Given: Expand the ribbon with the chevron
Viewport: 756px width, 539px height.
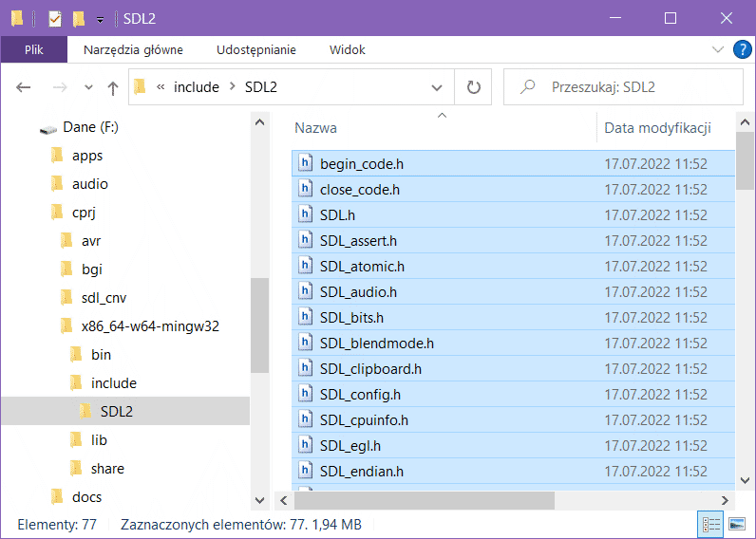Looking at the screenshot, I should click(718, 49).
